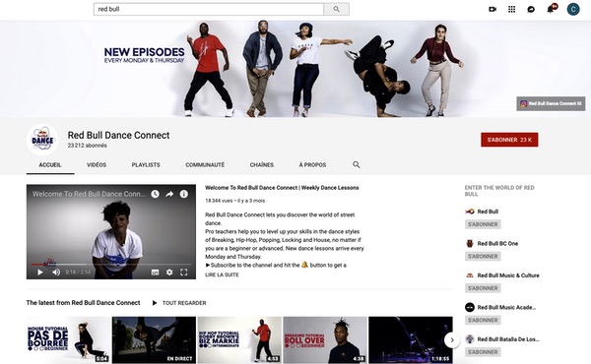Subscribe to Red Bull Music & Culture
591x364 pixels.
click(483, 288)
